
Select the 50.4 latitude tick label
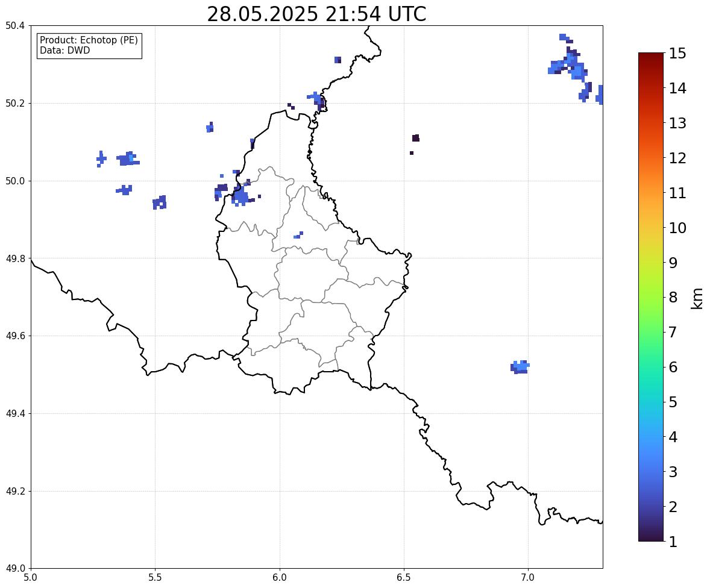(14, 26)
